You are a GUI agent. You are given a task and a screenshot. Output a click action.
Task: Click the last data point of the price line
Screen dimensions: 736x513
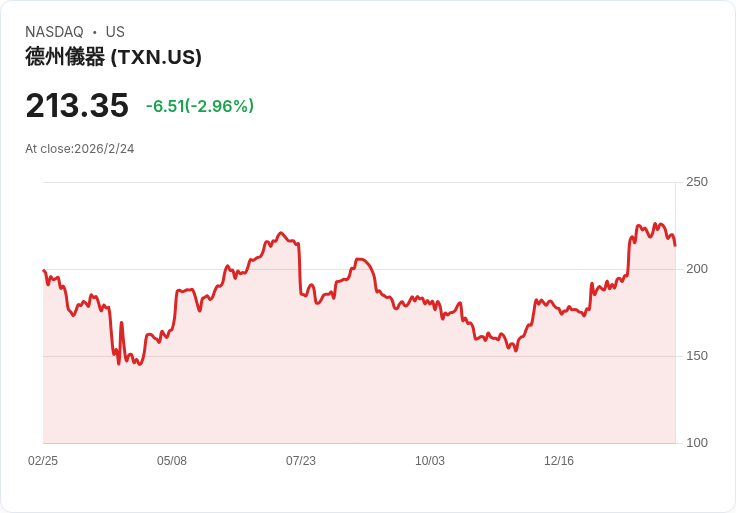675,245
